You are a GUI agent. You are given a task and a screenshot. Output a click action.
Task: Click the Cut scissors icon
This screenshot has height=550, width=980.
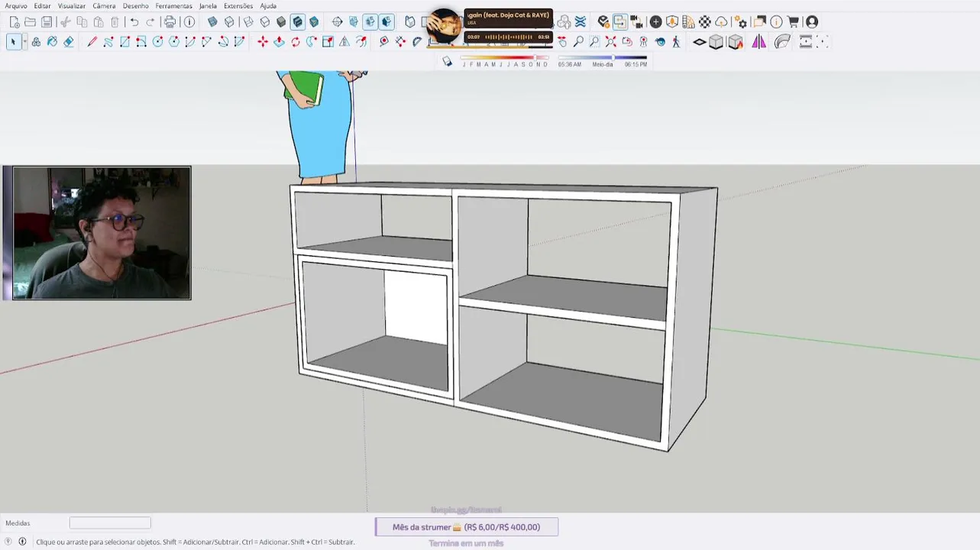pos(66,22)
